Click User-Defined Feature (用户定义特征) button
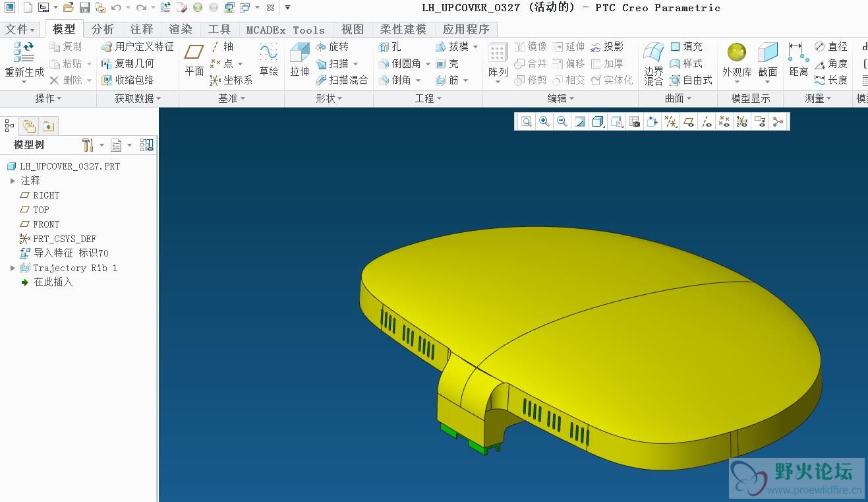868x502 pixels. (137, 47)
